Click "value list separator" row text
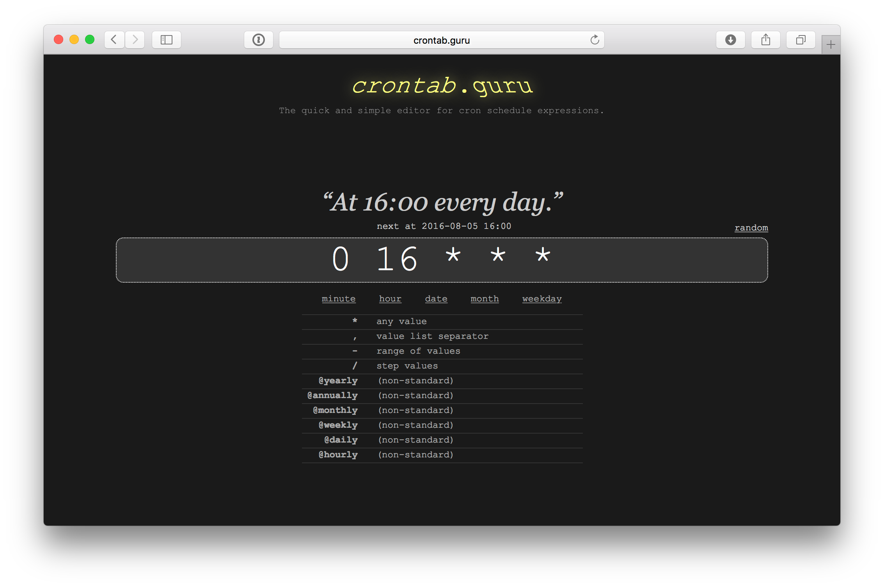 432,336
